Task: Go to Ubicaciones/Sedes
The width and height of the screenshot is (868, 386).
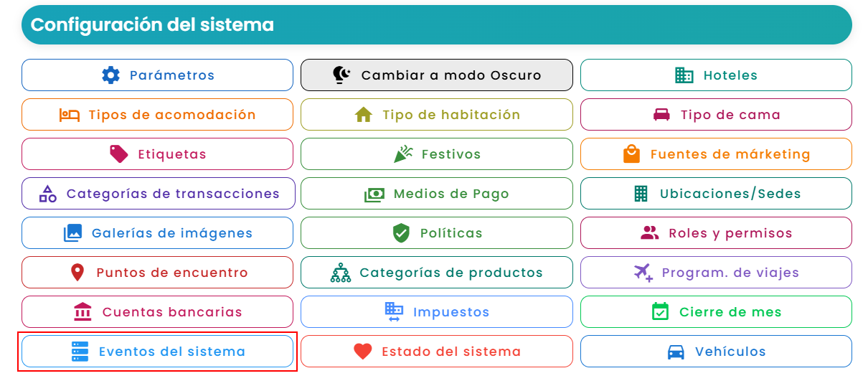Action: point(716,194)
